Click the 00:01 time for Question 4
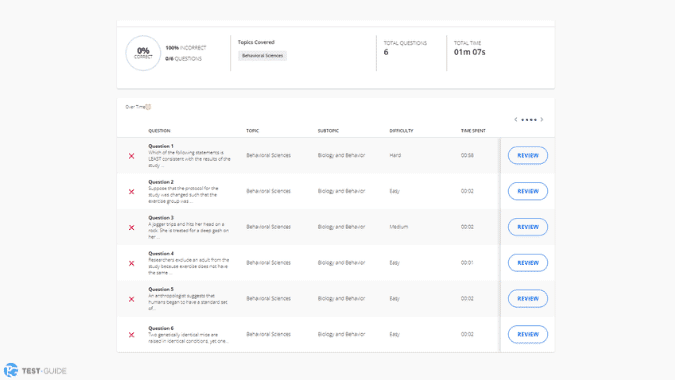The image size is (675, 380). [467, 263]
